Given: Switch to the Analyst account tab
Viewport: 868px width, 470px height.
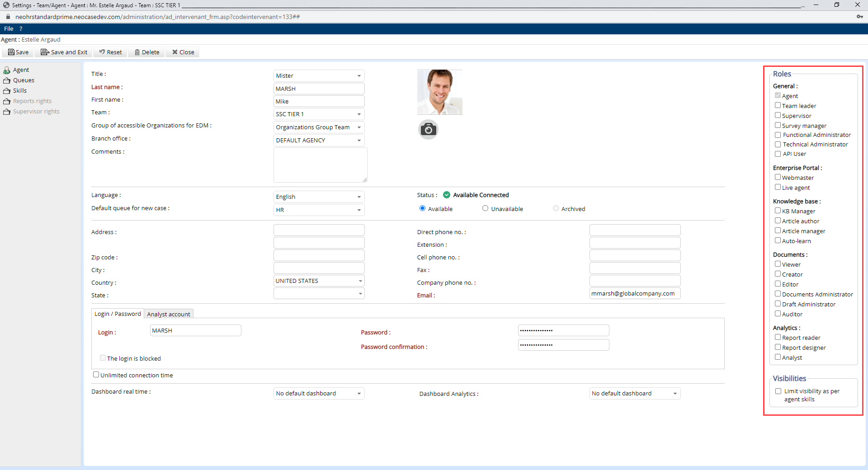Looking at the screenshot, I should [168, 314].
